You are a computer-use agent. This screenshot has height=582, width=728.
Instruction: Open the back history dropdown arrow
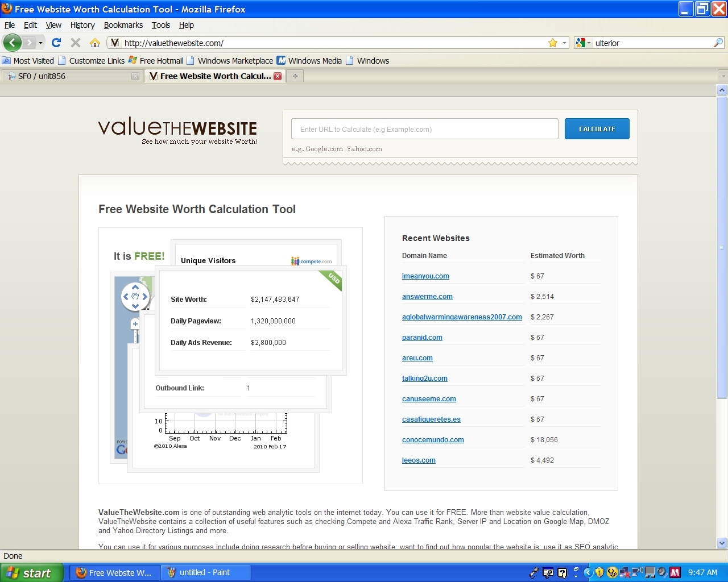[40, 43]
